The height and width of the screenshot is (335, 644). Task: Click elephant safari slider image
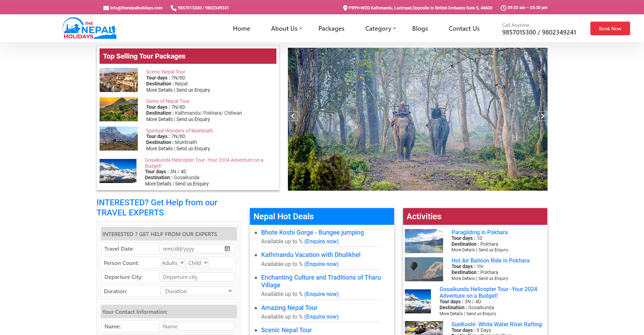pyautogui.click(x=418, y=119)
